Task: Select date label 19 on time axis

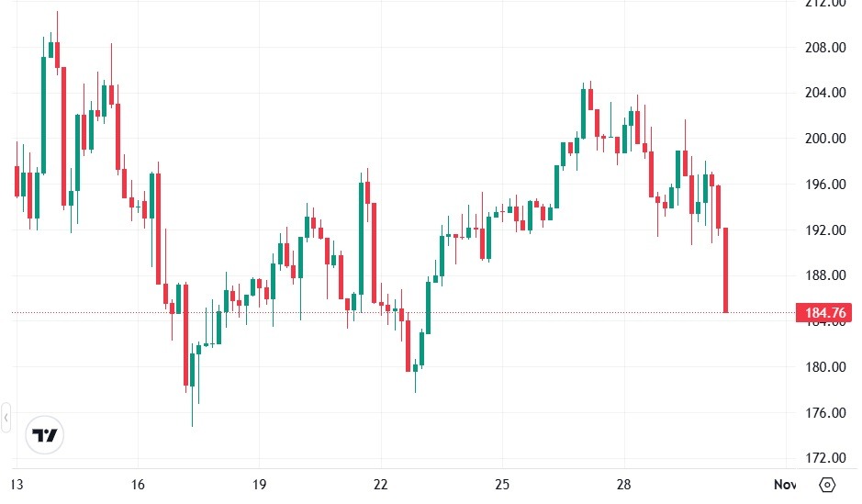Action: pos(260,484)
